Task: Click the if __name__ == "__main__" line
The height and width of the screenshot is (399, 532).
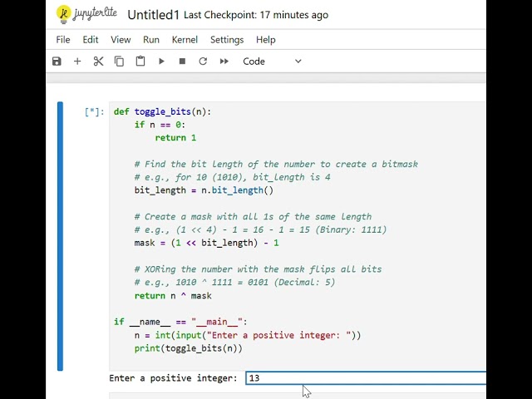Action: (180, 322)
